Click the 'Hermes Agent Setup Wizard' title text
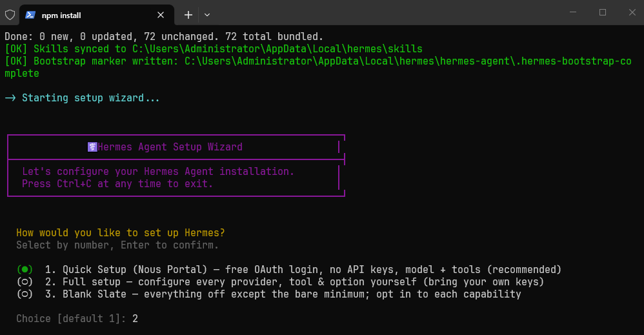The height and width of the screenshot is (335, 644). [x=170, y=147]
